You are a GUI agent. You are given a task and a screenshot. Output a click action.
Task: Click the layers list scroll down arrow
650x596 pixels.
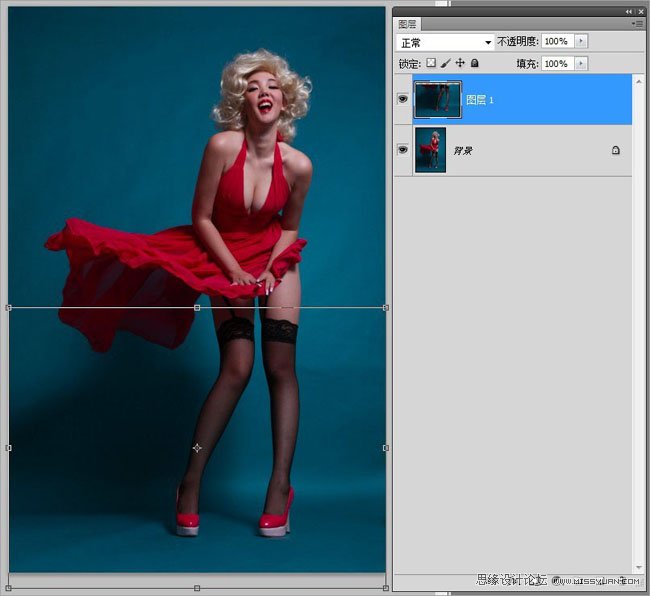click(639, 567)
